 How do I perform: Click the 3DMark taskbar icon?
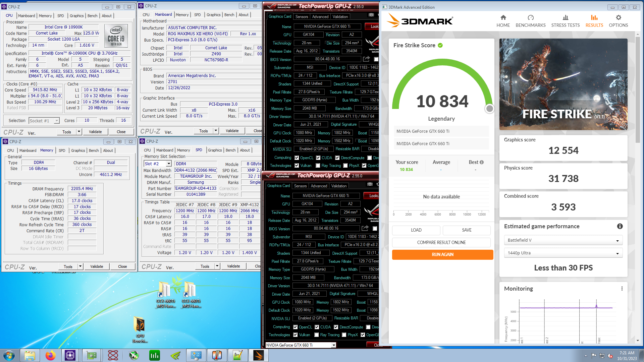pos(259,355)
